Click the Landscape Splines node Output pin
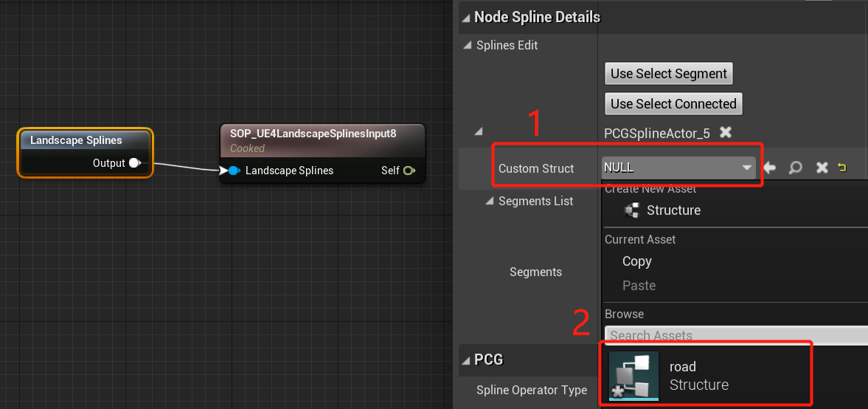The height and width of the screenshot is (409, 868). point(134,163)
